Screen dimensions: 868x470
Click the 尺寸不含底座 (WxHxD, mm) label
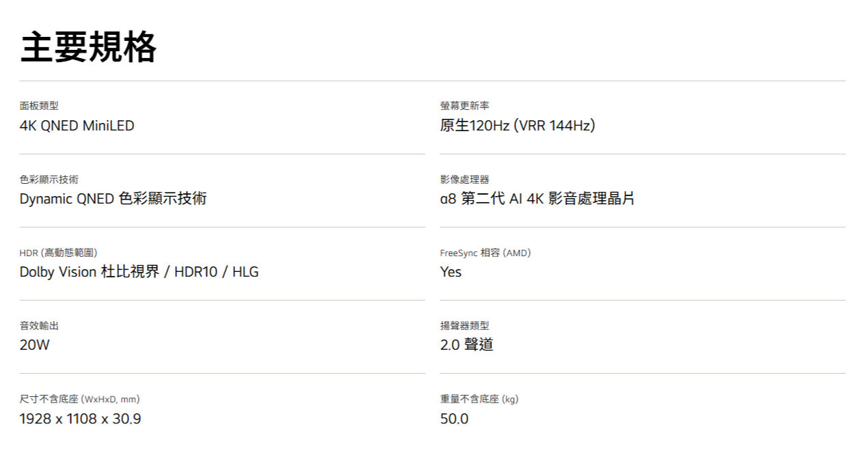(79, 399)
